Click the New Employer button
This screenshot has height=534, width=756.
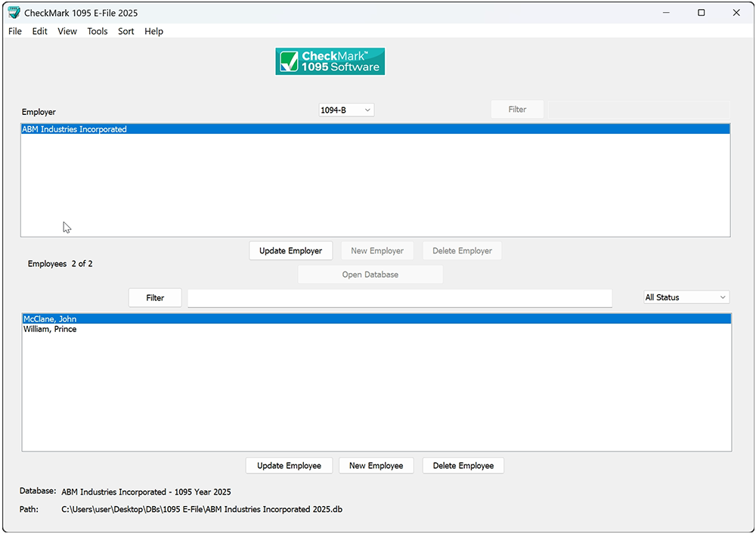(377, 251)
